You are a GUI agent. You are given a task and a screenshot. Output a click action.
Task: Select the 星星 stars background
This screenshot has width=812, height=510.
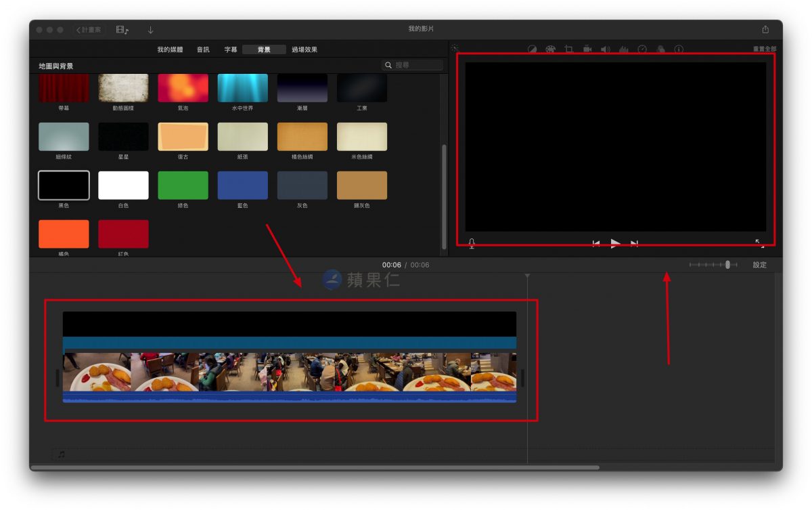(x=123, y=137)
